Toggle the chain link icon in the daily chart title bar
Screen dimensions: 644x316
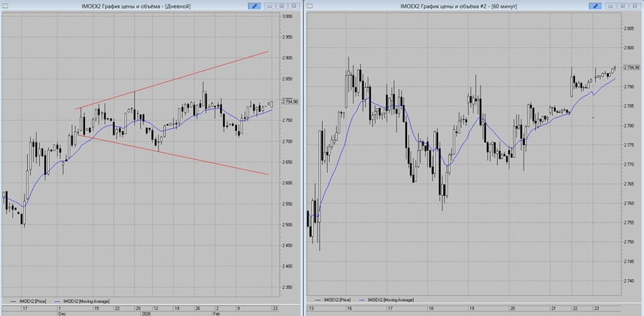coord(254,6)
